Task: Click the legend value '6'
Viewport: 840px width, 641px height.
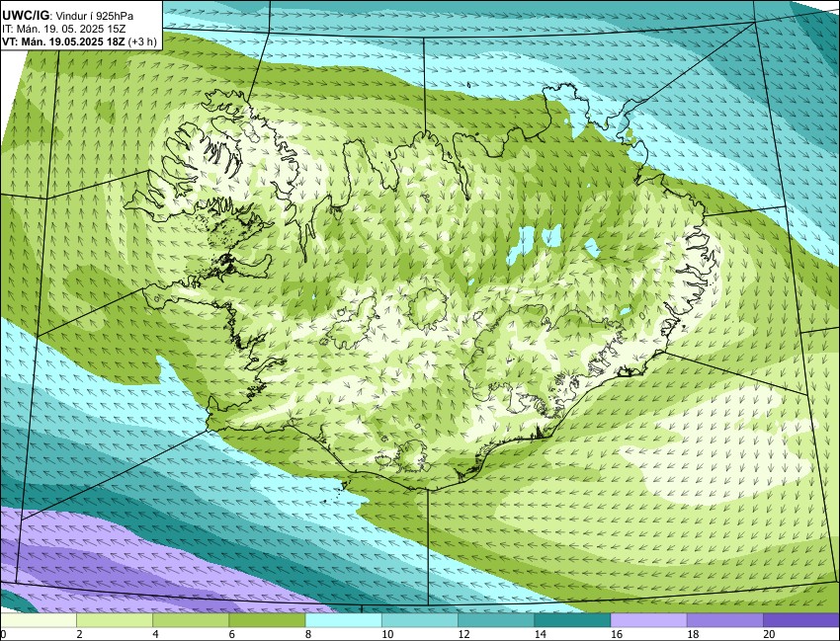Action: (231, 634)
